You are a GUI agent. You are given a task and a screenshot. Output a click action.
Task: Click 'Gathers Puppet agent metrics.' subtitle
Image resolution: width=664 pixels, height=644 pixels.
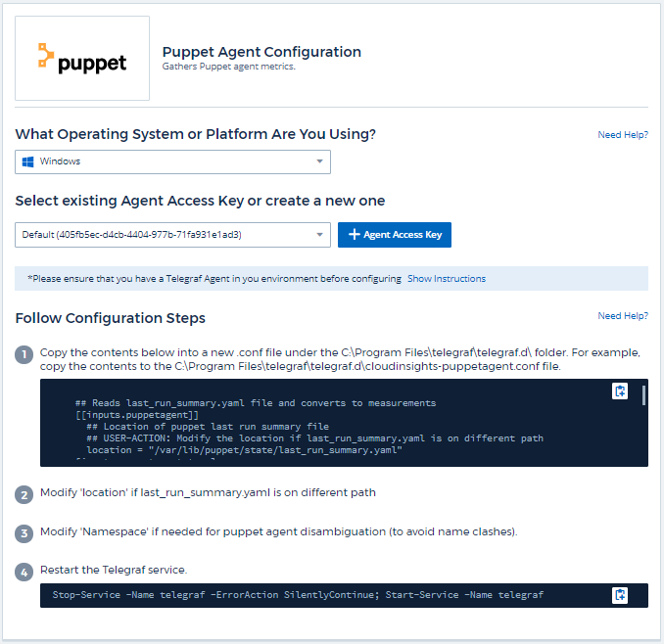click(228, 67)
